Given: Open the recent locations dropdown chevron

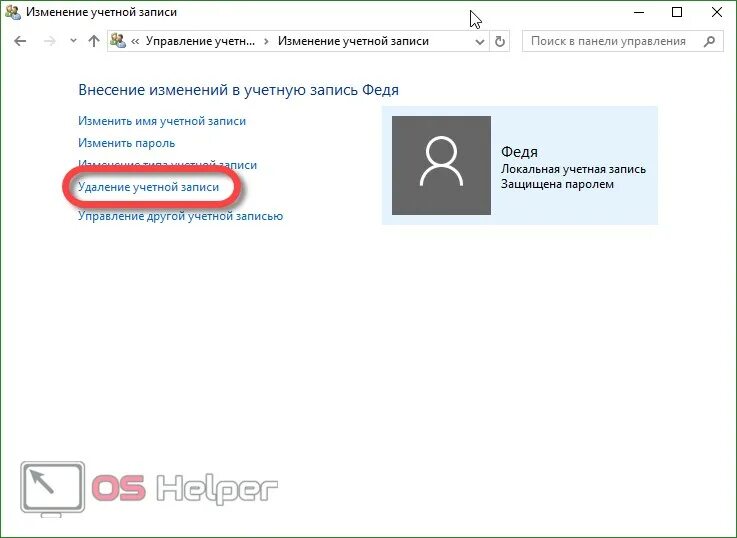Looking at the screenshot, I should pos(73,41).
